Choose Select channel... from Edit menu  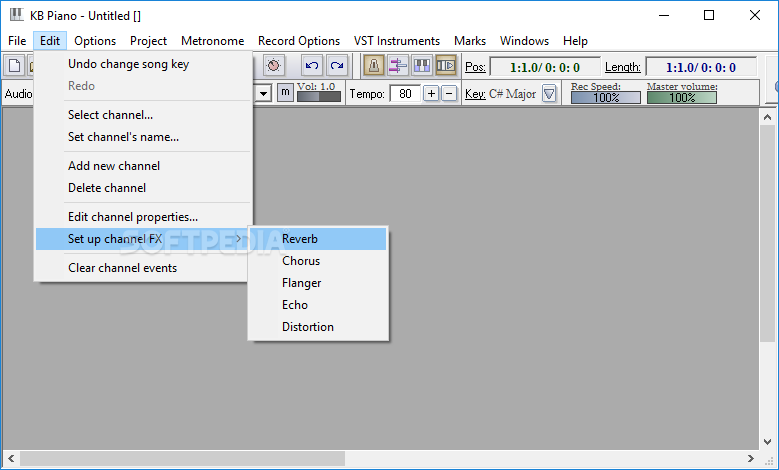point(143,115)
